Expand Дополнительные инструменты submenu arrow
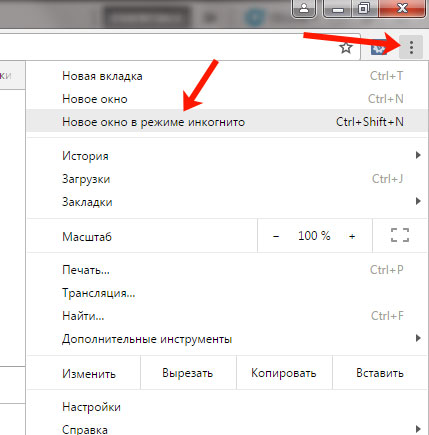The width and height of the screenshot is (429, 435). (x=418, y=338)
